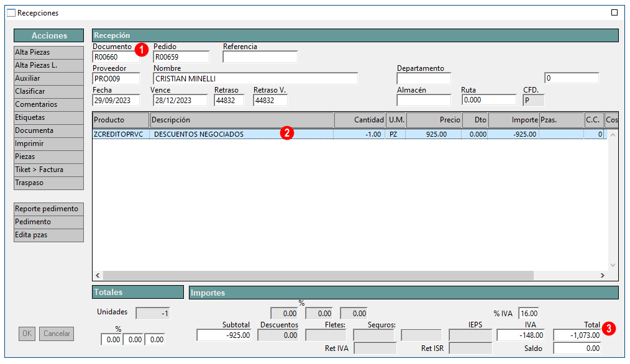Click the Pedido field R00659
630x364 pixels.
pos(181,57)
